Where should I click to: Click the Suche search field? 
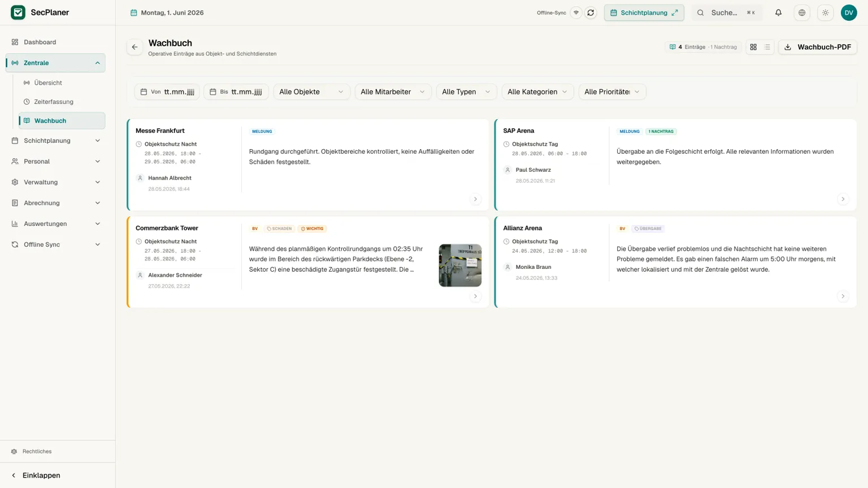pos(727,12)
